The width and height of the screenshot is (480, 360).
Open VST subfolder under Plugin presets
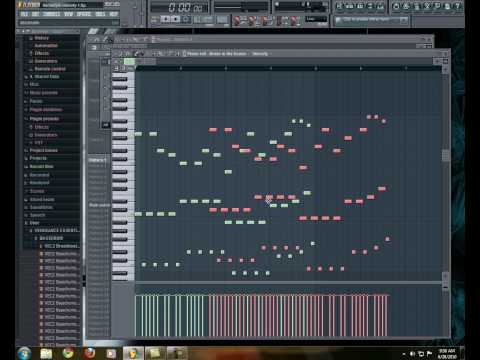38,142
